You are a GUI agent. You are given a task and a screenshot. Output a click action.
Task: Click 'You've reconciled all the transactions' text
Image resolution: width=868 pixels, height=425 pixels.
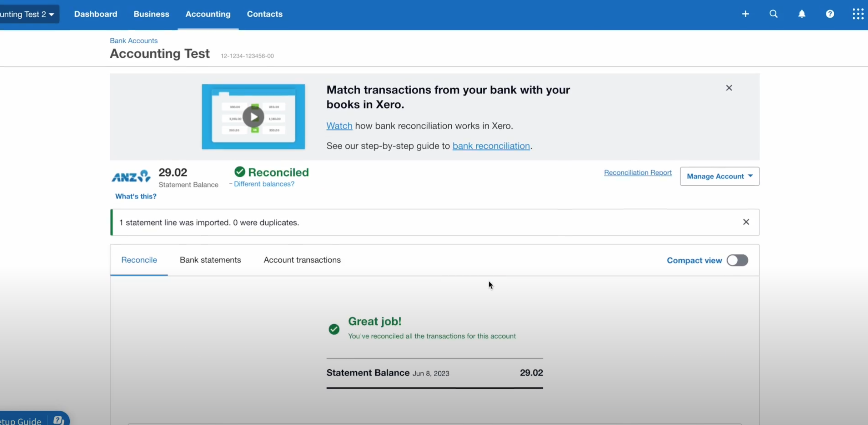432,336
